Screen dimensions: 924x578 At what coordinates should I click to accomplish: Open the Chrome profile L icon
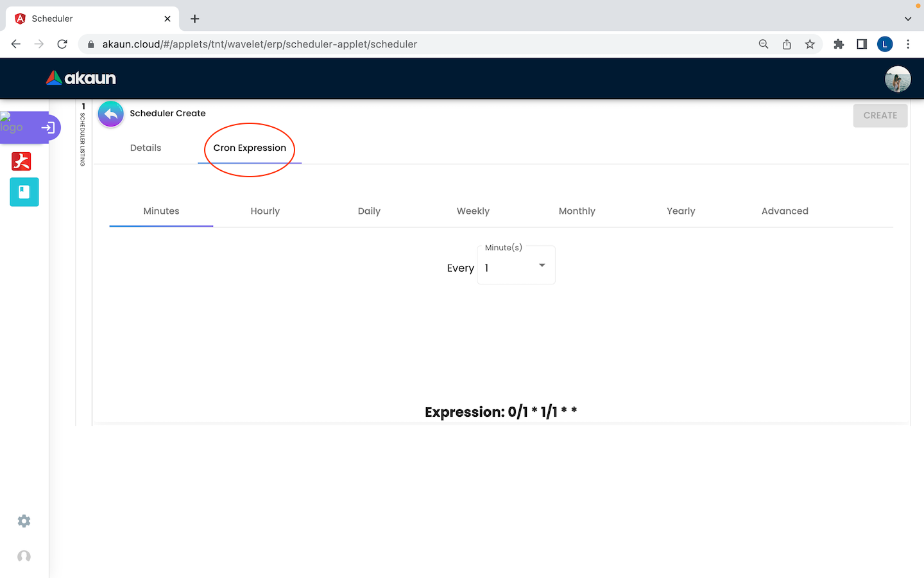click(885, 44)
